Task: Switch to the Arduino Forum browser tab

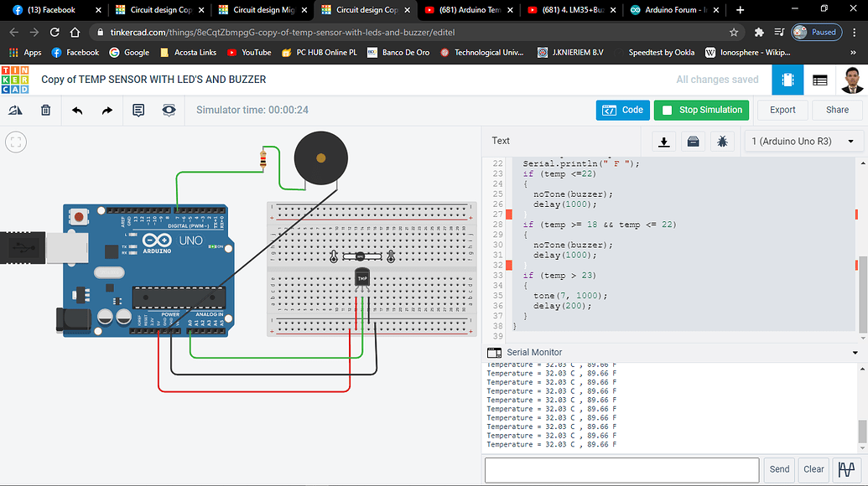Action: [671, 12]
